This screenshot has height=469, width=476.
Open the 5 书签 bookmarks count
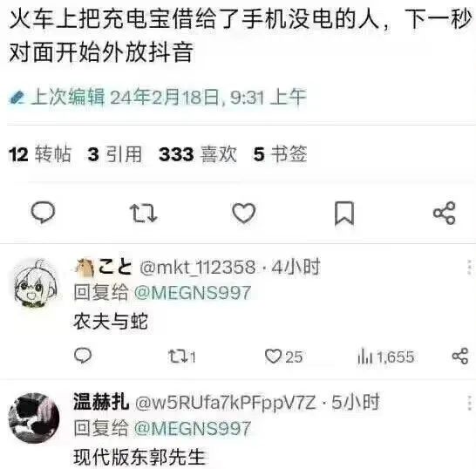280,154
